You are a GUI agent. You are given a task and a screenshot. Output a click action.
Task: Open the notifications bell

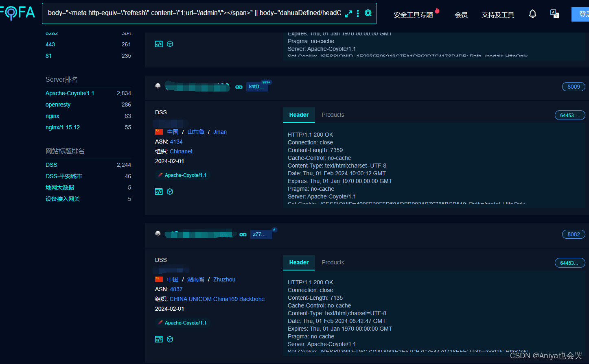(532, 14)
